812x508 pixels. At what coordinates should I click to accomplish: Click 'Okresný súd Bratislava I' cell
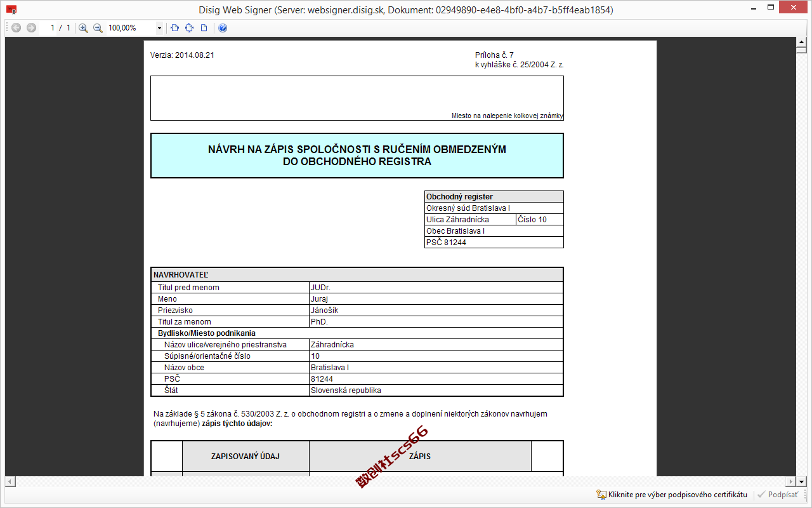pyautogui.click(x=494, y=208)
